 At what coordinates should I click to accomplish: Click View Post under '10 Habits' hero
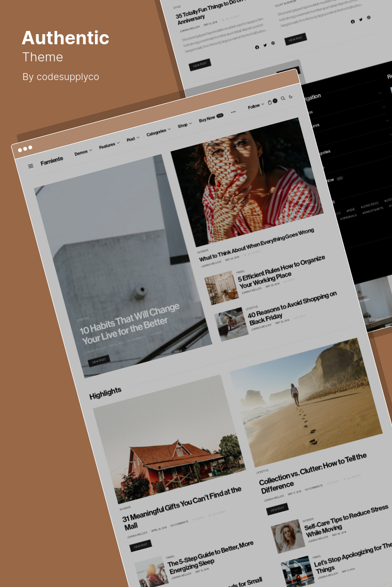[x=99, y=361]
